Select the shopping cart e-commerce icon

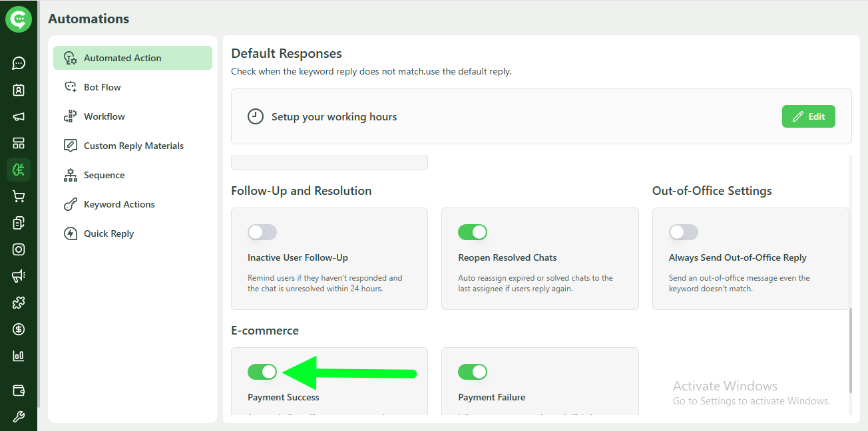pyautogui.click(x=18, y=196)
